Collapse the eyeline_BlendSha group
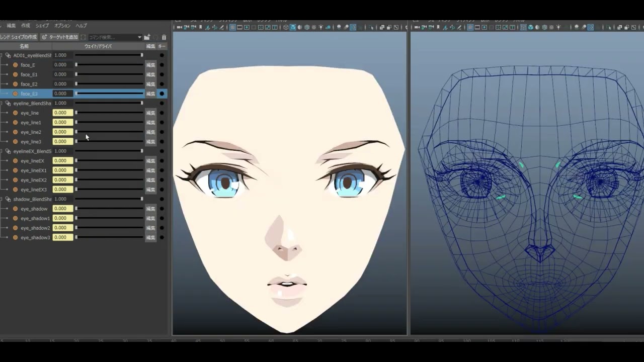The height and width of the screenshot is (362, 644). pos(2,103)
